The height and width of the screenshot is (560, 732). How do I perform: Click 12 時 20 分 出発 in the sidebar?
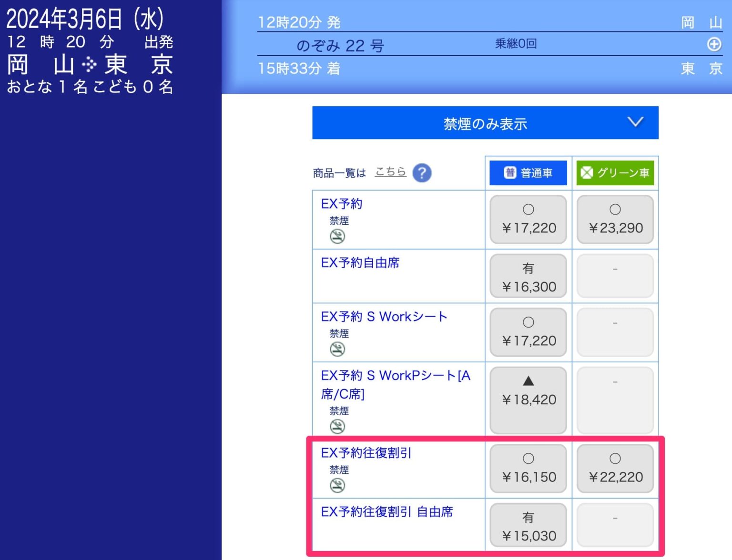pyautogui.click(x=90, y=42)
